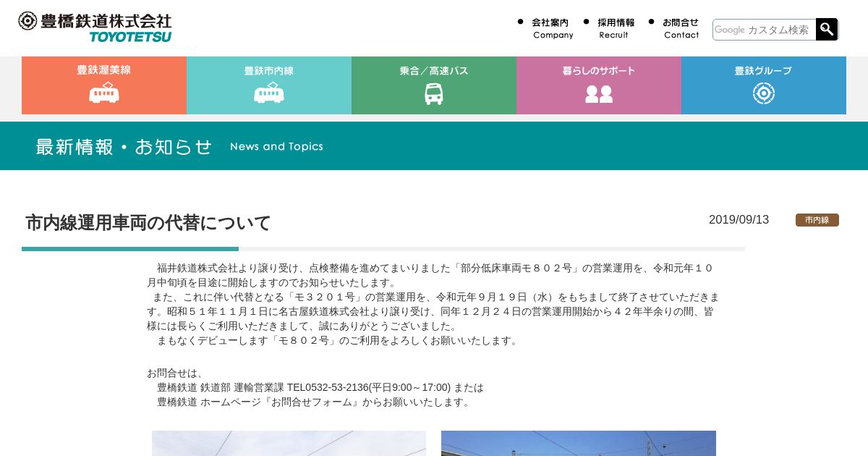This screenshot has width=868, height=456.
Task: Open the 豊鉄市内線 menu tab
Action: click(x=269, y=85)
